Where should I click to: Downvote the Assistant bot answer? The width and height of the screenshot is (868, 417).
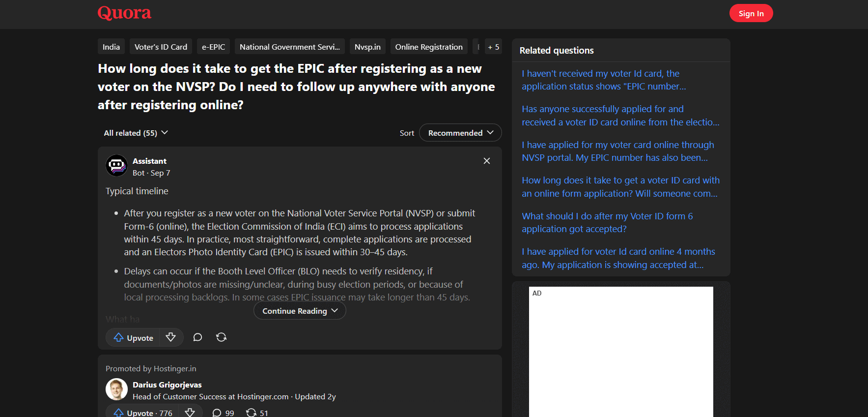click(x=171, y=337)
